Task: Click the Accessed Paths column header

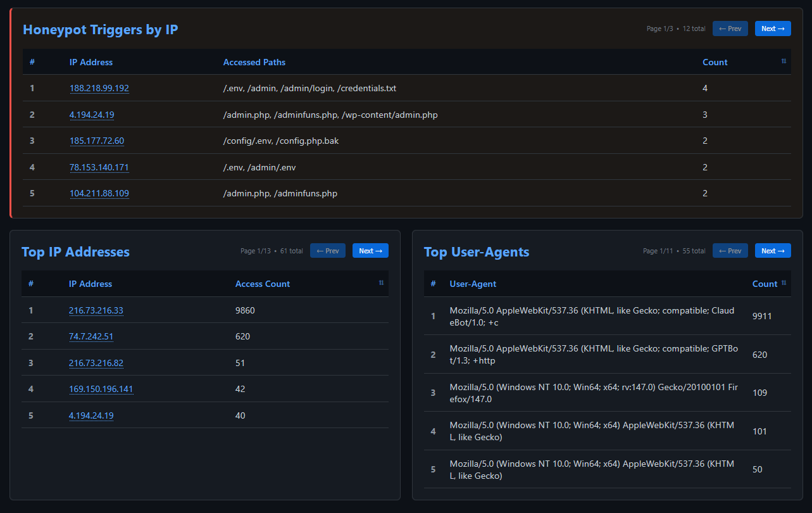Action: [x=254, y=61]
